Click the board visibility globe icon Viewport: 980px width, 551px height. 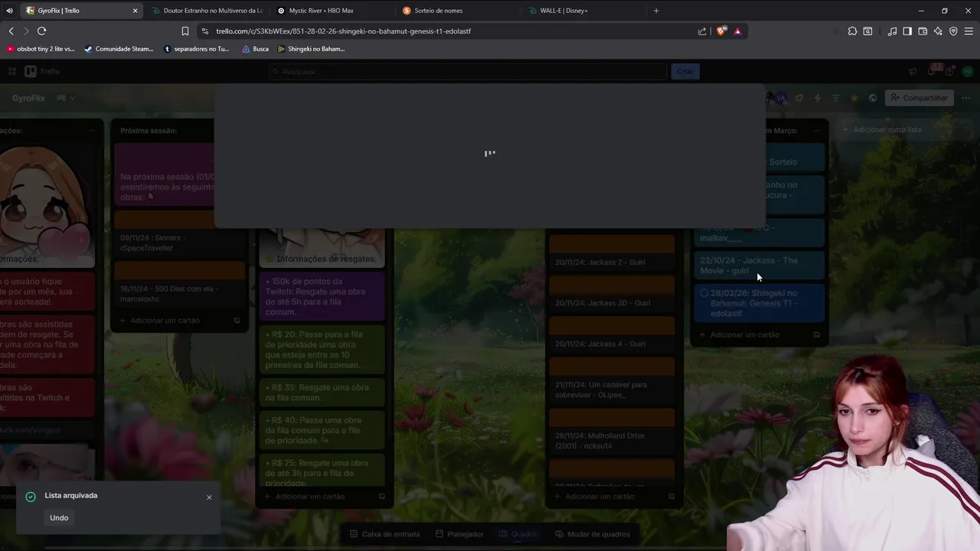pos(873,98)
